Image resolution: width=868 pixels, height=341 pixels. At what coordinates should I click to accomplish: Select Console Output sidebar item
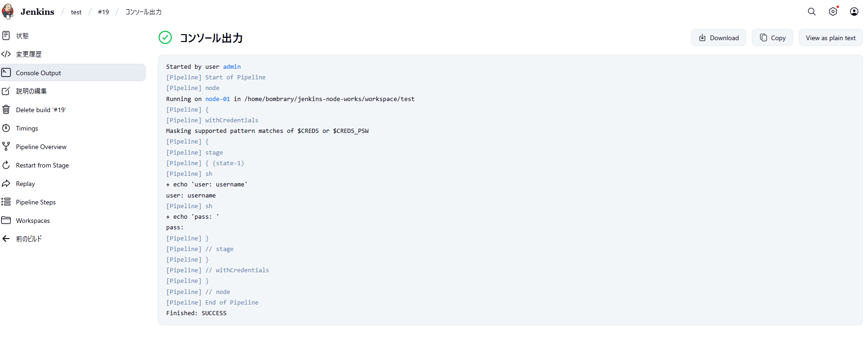(x=38, y=73)
